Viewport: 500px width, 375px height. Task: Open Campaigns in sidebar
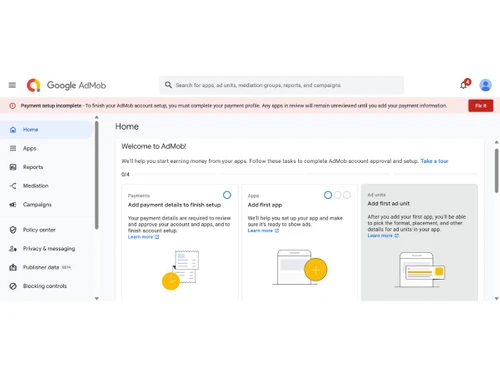(46, 204)
